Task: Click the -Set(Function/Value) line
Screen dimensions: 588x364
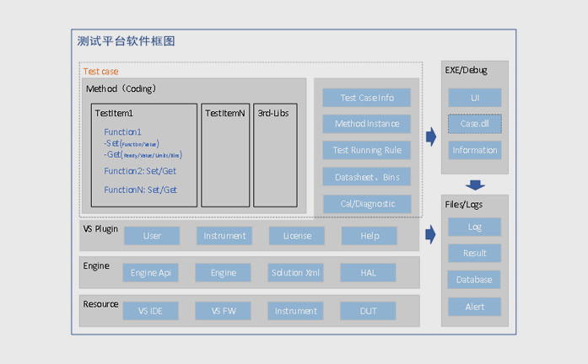Action: point(132,143)
